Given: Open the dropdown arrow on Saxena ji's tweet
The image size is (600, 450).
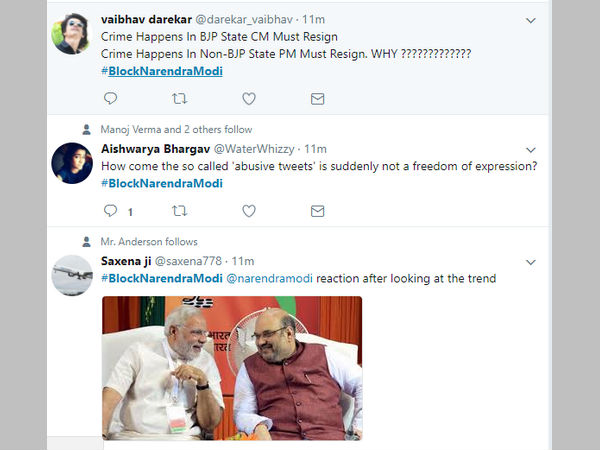Looking at the screenshot, I should [x=531, y=260].
